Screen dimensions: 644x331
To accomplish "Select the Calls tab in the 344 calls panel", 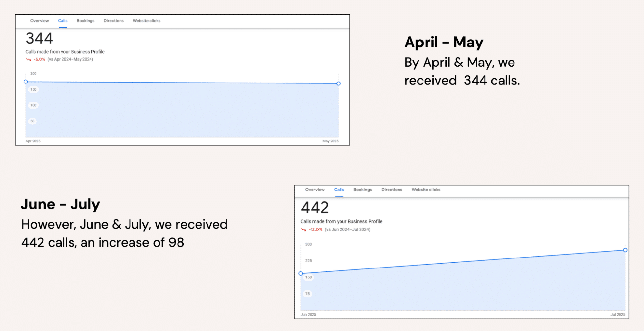I will (x=62, y=21).
